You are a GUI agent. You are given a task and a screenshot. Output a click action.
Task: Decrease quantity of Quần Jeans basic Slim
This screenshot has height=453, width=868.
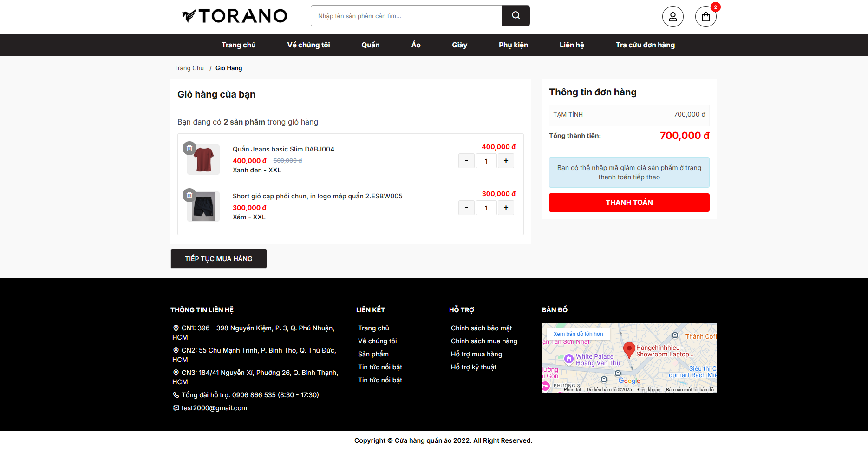pyautogui.click(x=466, y=161)
